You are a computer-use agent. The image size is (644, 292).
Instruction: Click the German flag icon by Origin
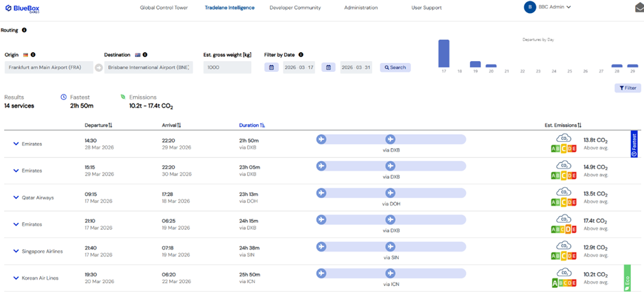pos(26,55)
